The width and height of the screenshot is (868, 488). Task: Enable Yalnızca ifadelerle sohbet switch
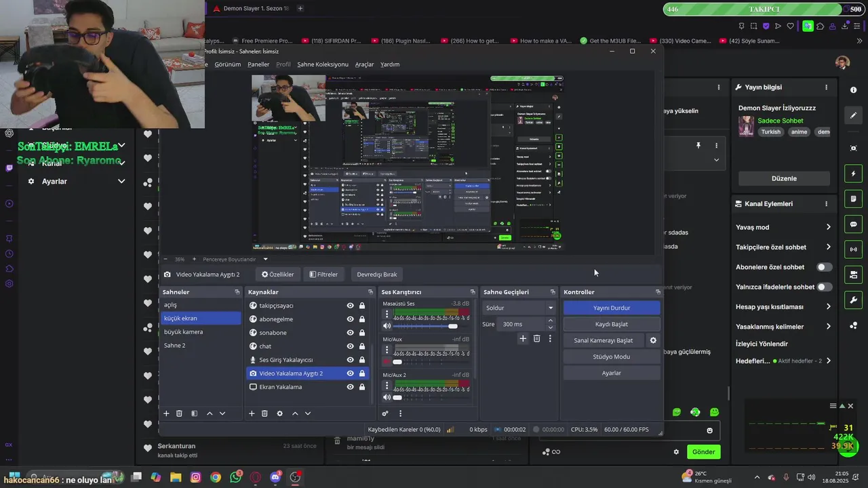pyautogui.click(x=825, y=287)
